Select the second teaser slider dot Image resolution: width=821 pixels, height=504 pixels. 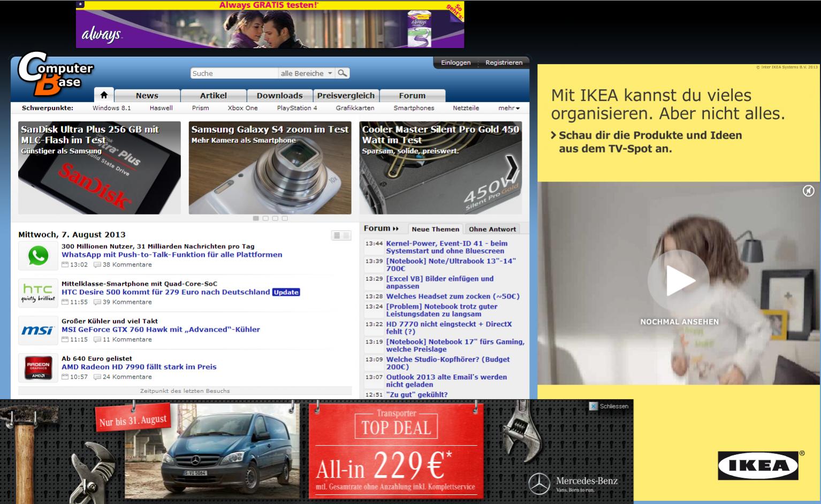pyautogui.click(x=265, y=218)
